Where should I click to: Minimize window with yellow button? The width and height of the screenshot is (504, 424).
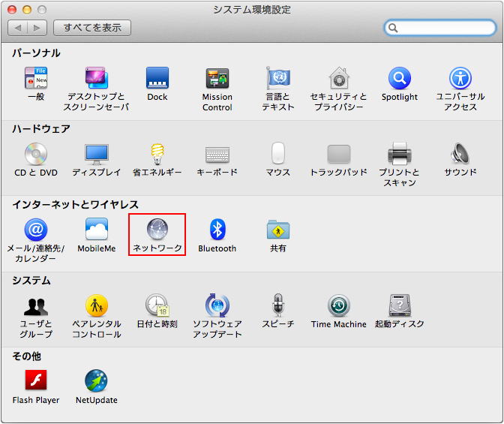pyautogui.click(x=27, y=10)
